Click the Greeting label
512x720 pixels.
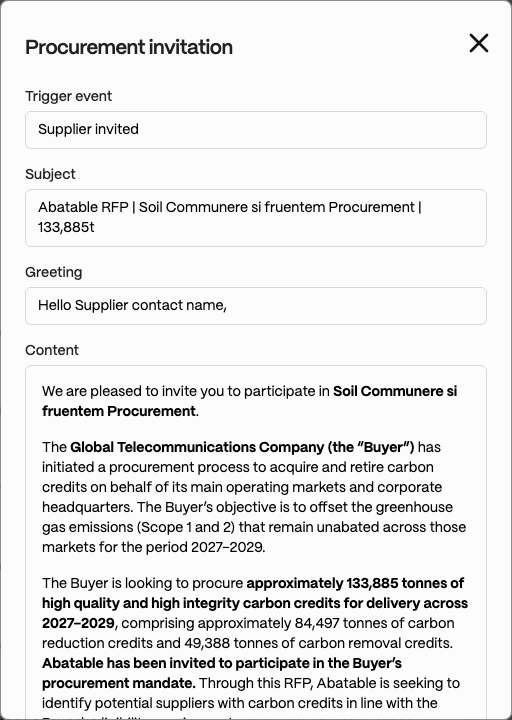tap(53, 272)
